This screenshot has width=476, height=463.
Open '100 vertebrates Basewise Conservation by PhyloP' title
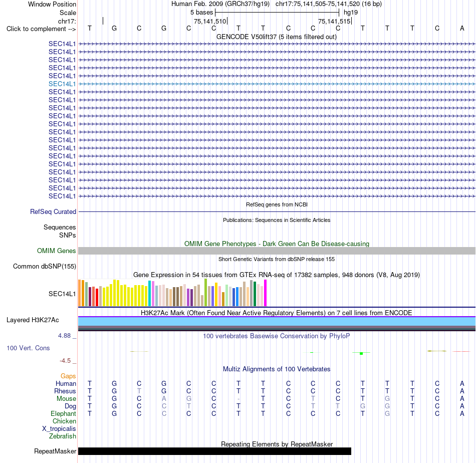click(277, 336)
